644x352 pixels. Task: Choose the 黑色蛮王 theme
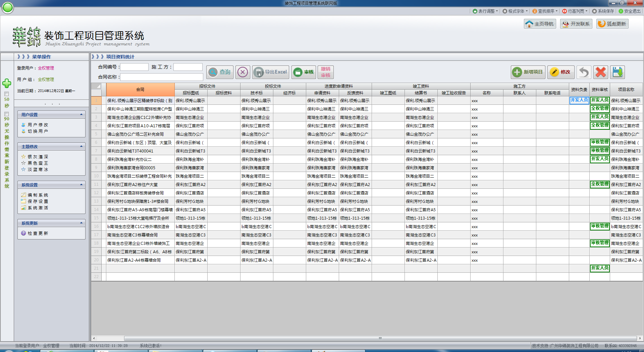pyautogui.click(x=38, y=163)
